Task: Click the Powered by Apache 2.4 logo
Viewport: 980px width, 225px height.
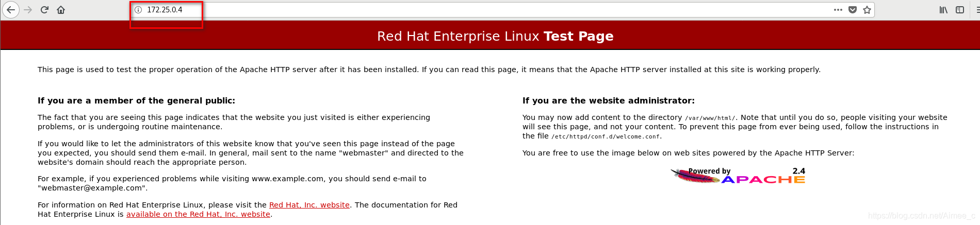Action: [738, 176]
